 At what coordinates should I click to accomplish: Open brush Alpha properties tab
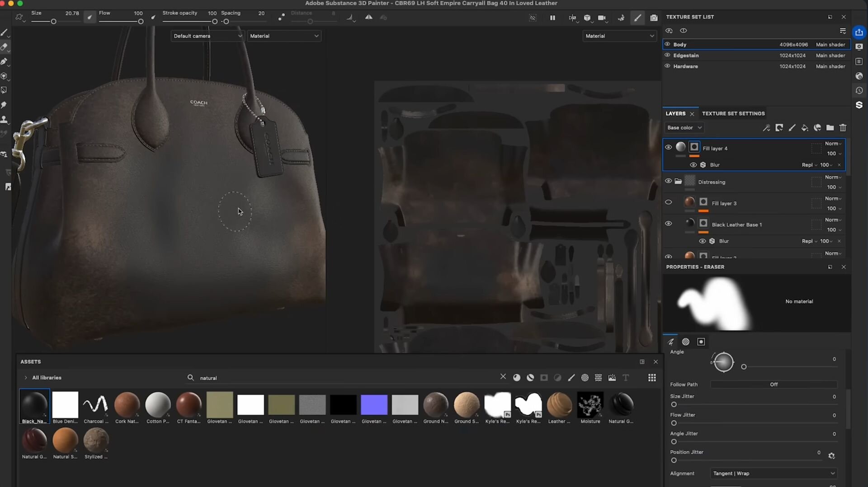pyautogui.click(x=686, y=342)
